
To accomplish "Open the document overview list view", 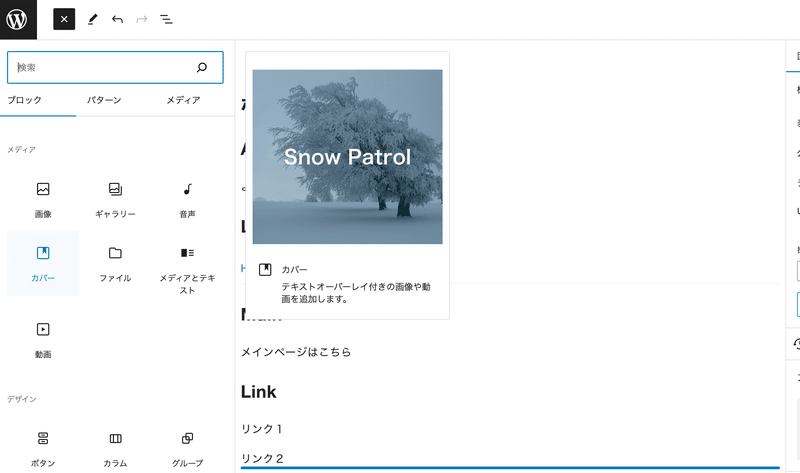I will click(166, 19).
